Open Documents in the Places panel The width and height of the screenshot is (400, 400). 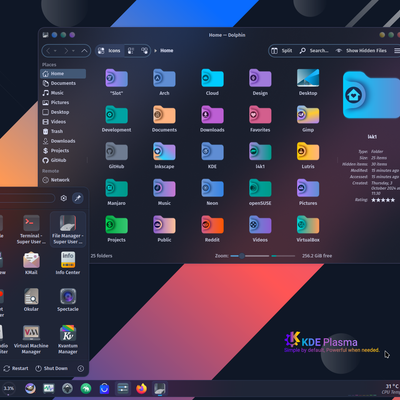[63, 83]
